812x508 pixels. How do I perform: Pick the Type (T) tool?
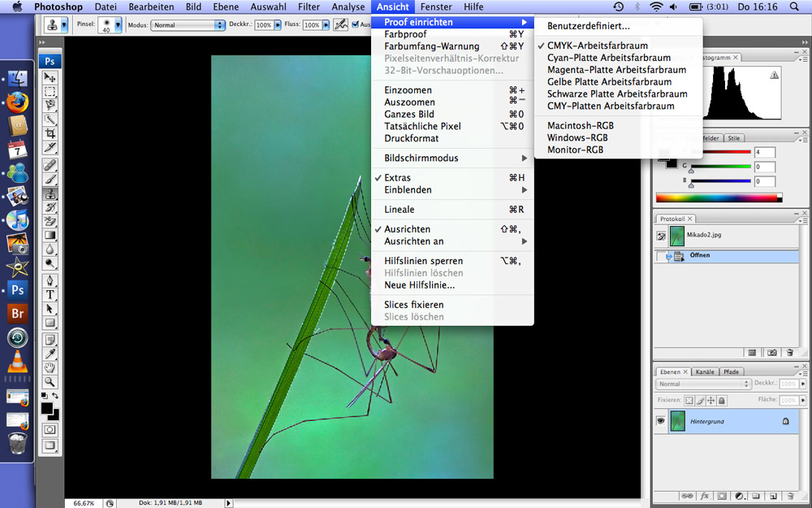[50, 295]
